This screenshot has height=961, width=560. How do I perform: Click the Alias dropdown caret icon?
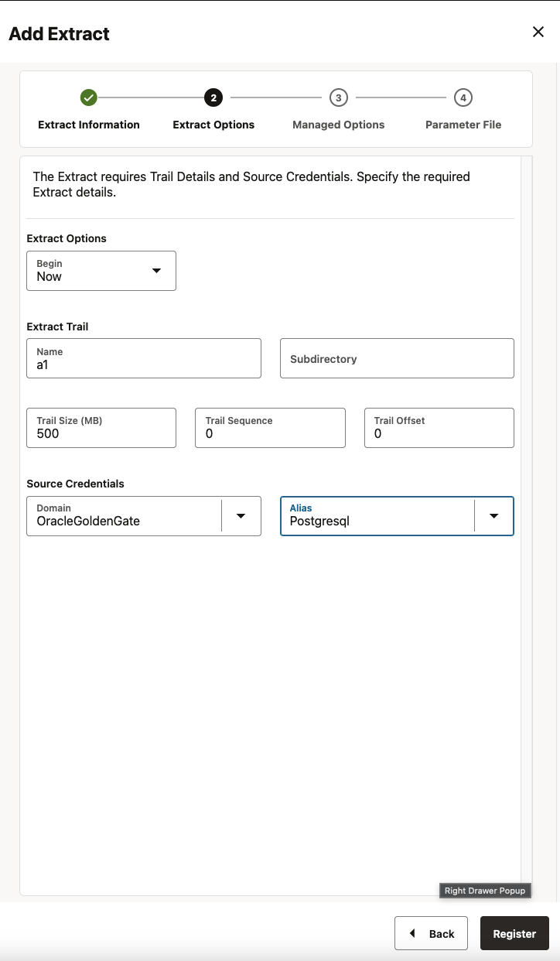tap(493, 515)
